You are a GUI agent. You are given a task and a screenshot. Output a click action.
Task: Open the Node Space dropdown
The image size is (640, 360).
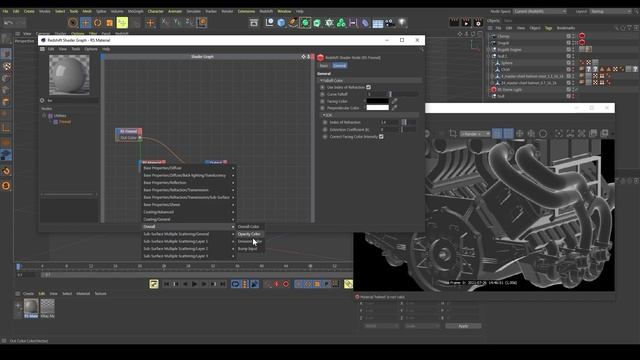[x=540, y=11]
